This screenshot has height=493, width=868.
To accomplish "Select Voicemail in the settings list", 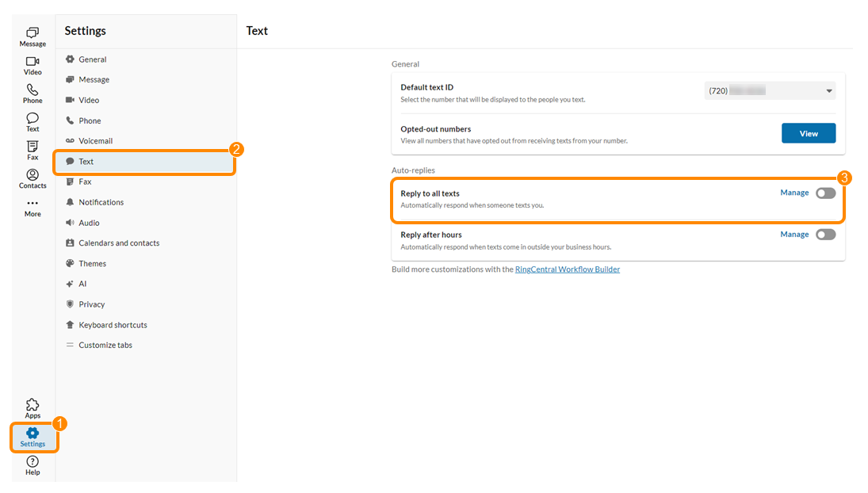I will click(95, 141).
